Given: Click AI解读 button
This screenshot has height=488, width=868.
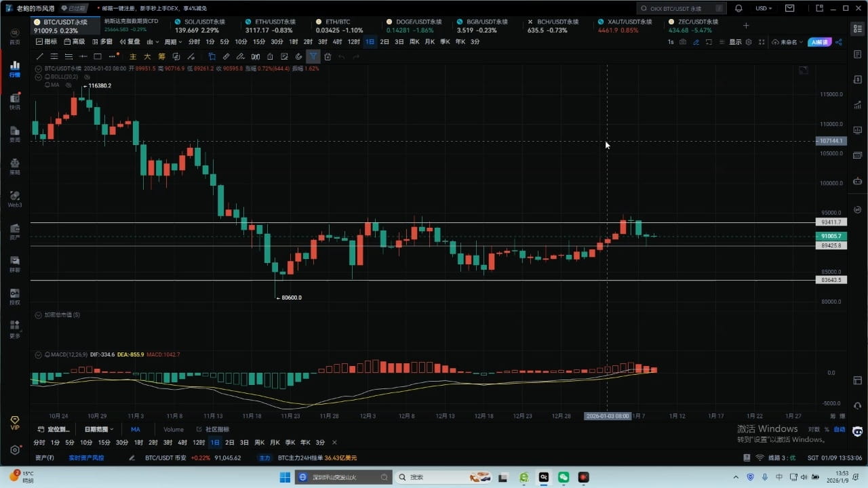Looking at the screenshot, I should (x=819, y=42).
